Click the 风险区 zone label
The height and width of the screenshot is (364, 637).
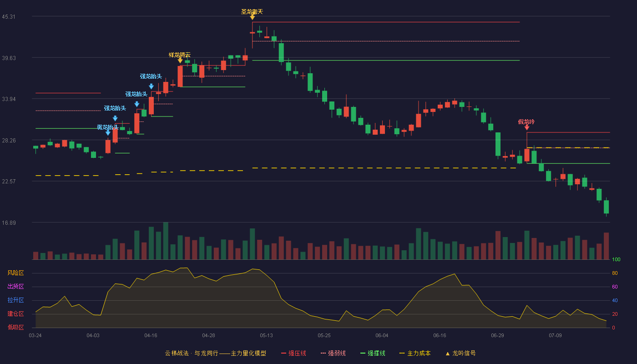coord(15,273)
